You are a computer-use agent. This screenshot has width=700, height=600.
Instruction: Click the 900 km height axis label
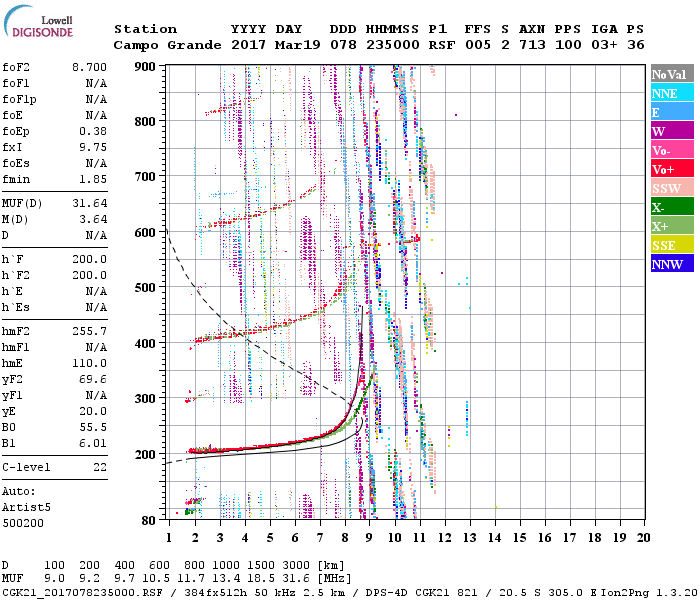point(145,67)
